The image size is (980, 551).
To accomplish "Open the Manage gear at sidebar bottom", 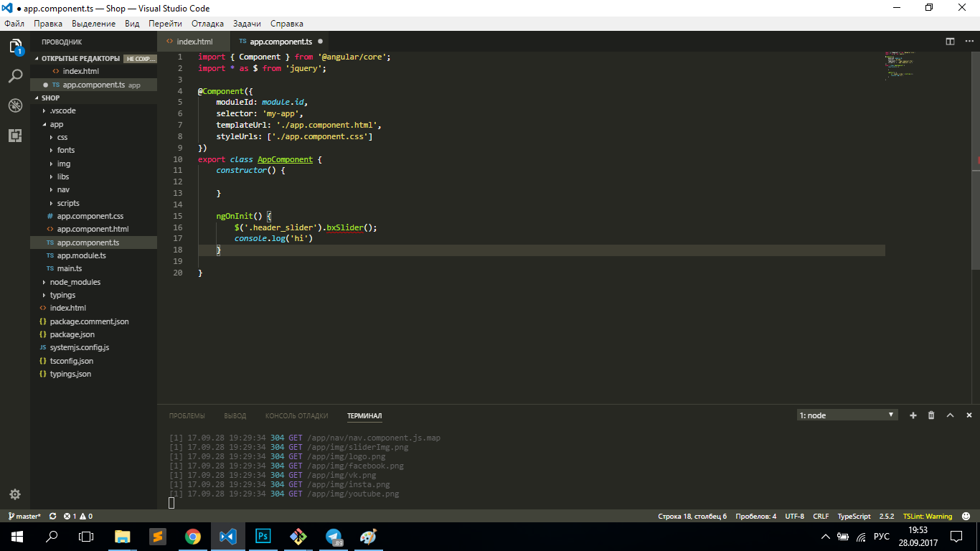I will pyautogui.click(x=15, y=494).
